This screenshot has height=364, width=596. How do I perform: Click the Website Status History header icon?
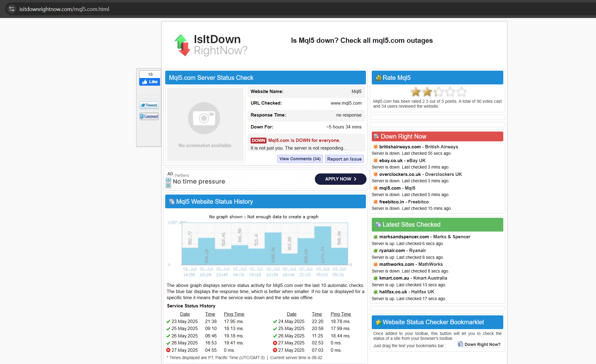[172, 202]
